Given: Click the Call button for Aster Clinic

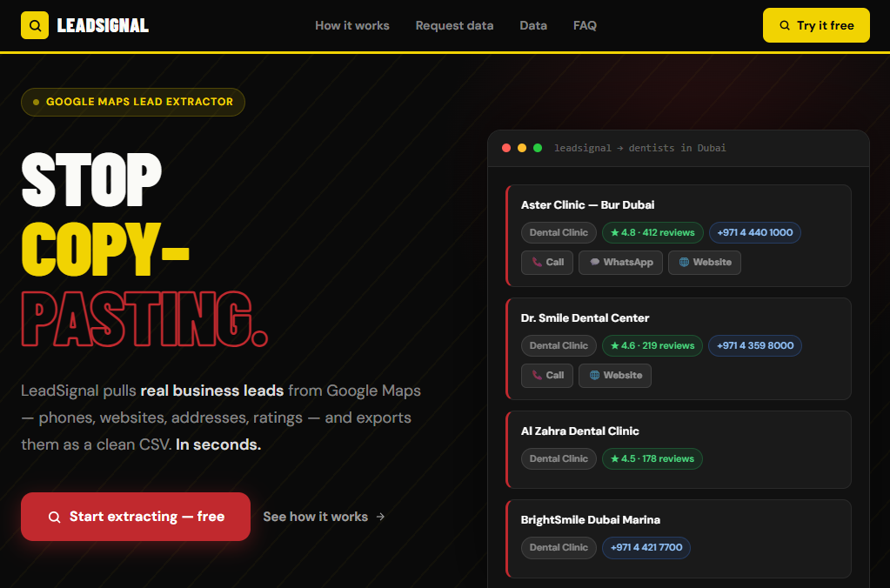Looking at the screenshot, I should 547,262.
